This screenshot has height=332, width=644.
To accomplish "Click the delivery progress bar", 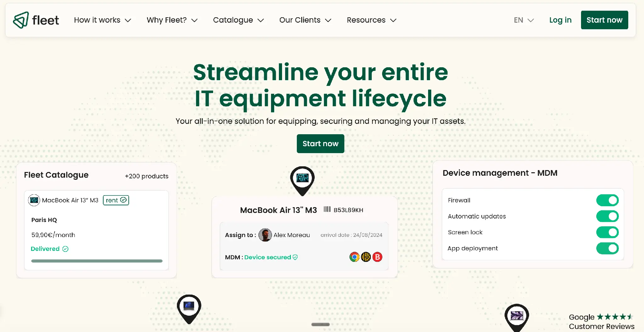I will 97,261.
